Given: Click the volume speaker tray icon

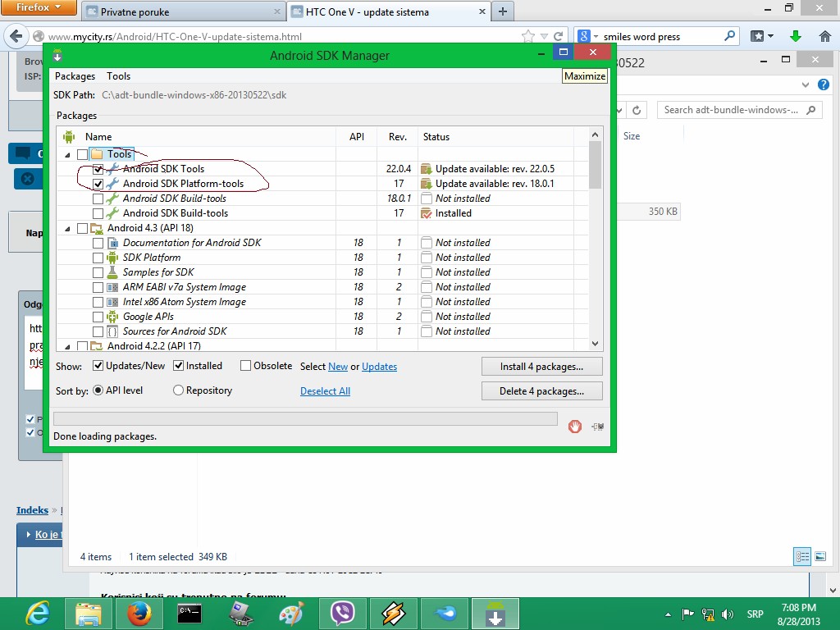Looking at the screenshot, I should 728,614.
